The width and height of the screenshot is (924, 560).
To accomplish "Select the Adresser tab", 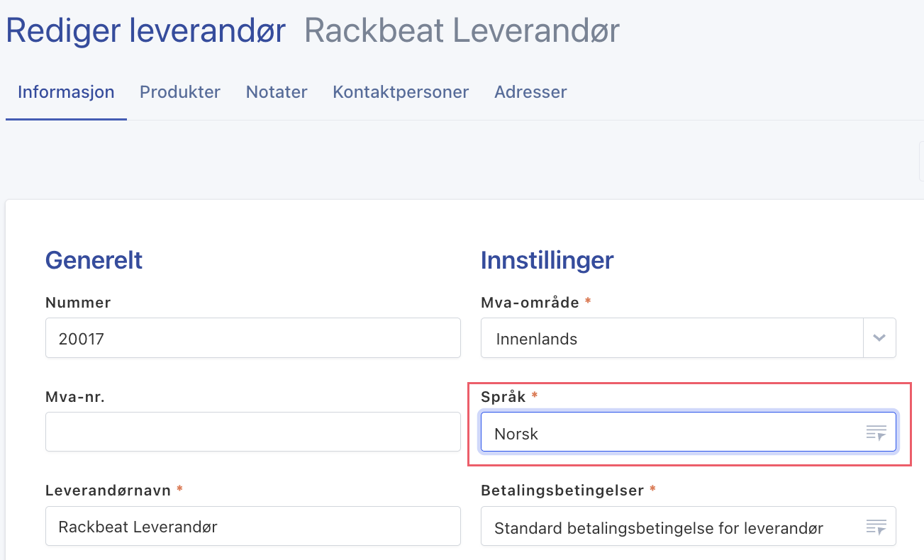I will click(x=530, y=92).
